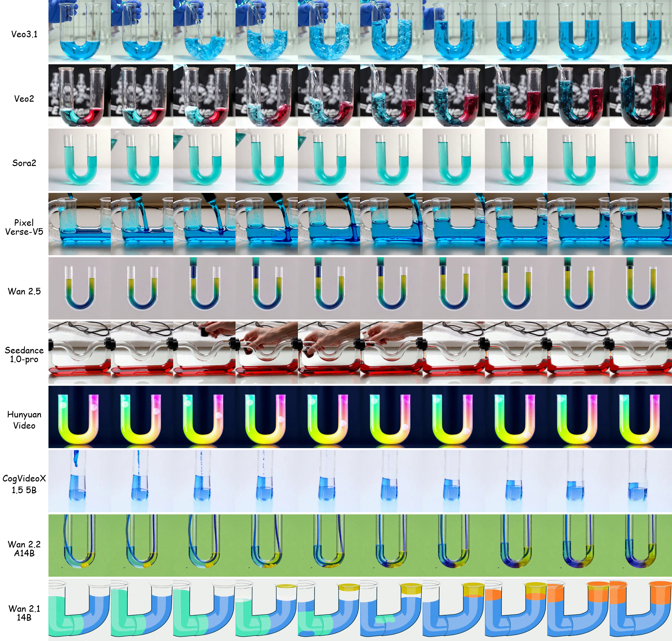Click the Wan 2.5 row label

pyautogui.click(x=24, y=292)
